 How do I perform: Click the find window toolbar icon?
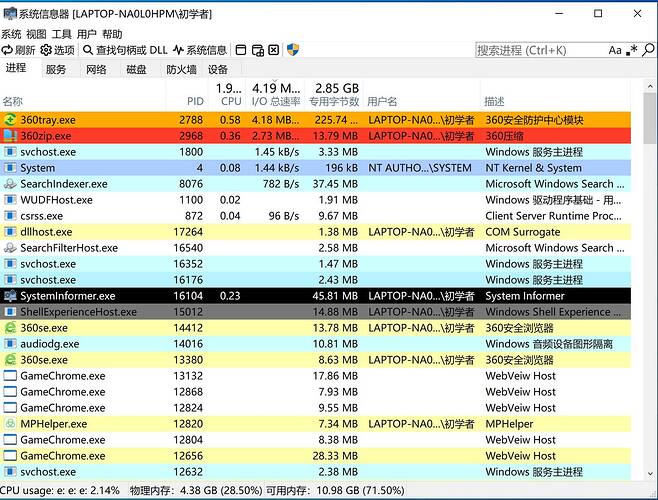pos(241,50)
